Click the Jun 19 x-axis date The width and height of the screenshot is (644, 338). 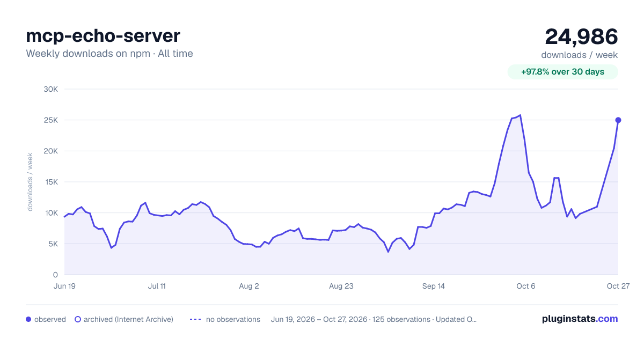[x=64, y=286]
